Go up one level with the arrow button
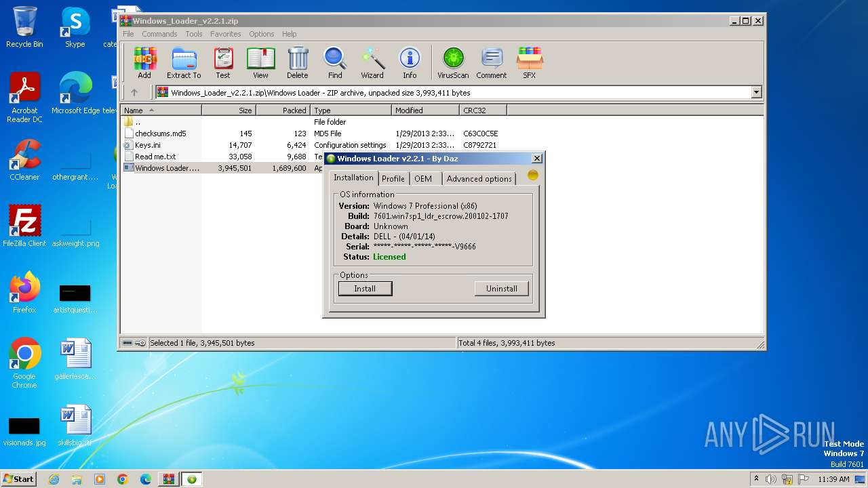The width and height of the screenshot is (868, 488). tap(134, 93)
